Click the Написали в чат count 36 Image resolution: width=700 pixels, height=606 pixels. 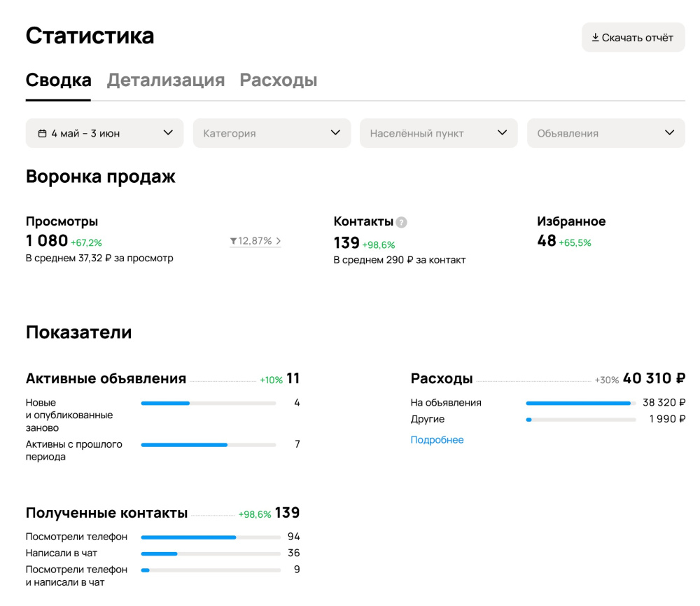click(294, 553)
